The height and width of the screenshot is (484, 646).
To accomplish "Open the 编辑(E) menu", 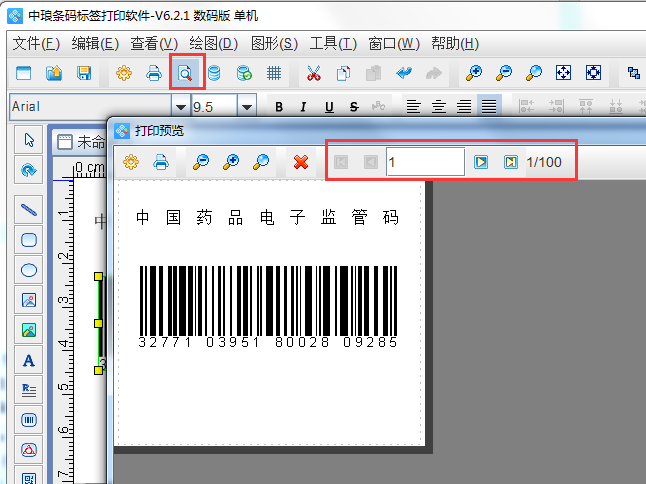I will (95, 44).
